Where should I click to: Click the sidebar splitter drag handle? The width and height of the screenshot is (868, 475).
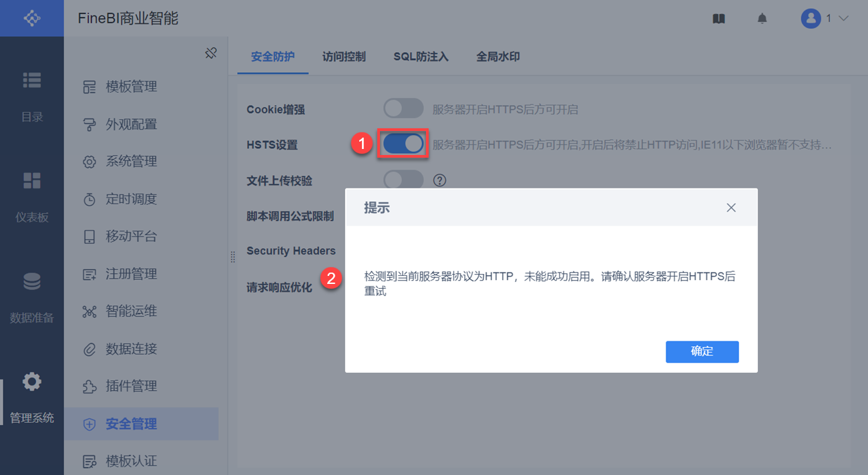[233, 256]
